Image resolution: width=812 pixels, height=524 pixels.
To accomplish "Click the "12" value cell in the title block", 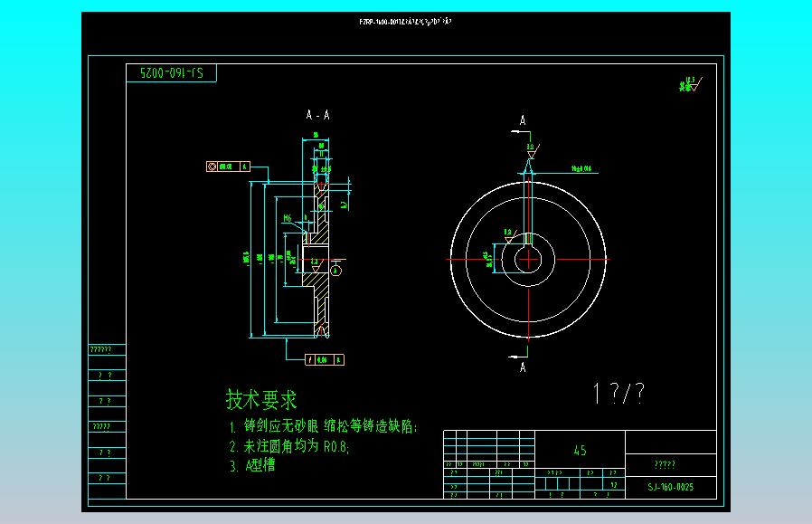I will 614,485.
